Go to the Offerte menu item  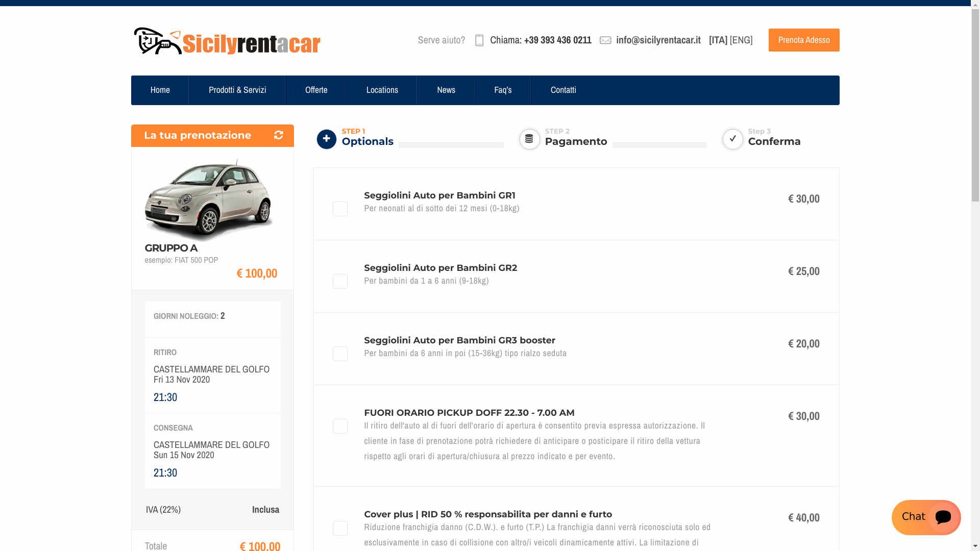[316, 90]
